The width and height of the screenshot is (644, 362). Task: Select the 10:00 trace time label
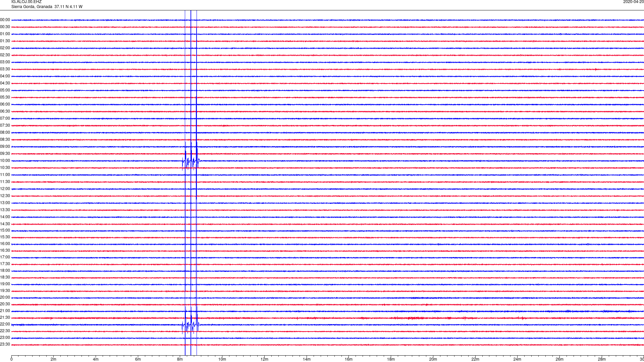[5, 161]
